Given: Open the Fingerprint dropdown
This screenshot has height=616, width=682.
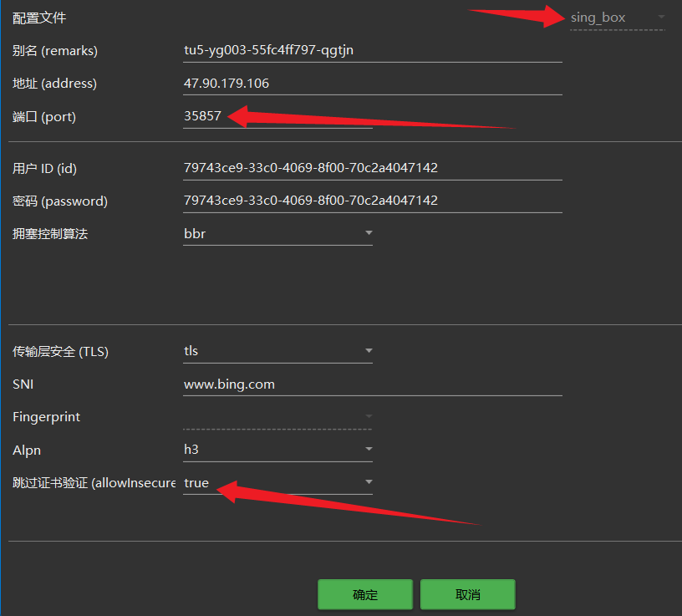Looking at the screenshot, I should click(x=277, y=417).
